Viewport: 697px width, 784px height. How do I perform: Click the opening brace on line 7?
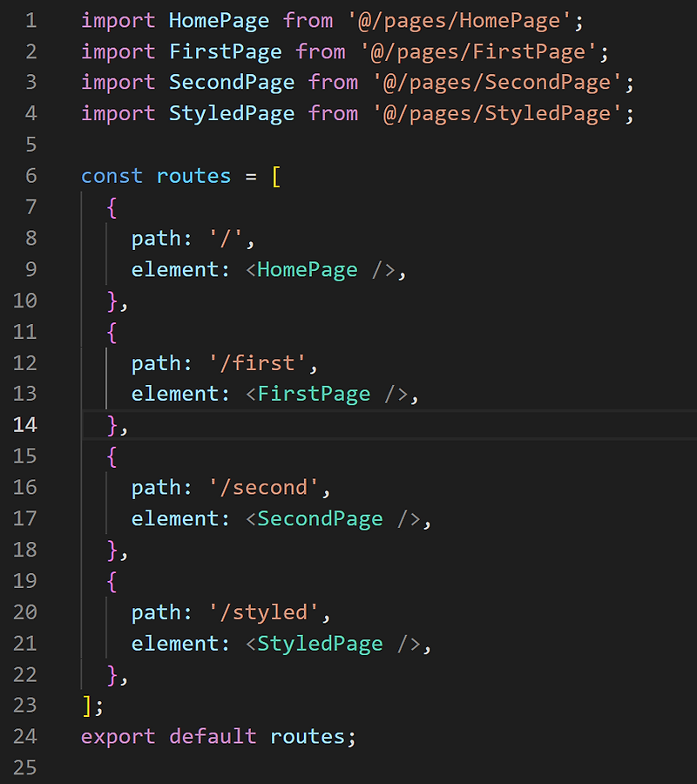110,206
